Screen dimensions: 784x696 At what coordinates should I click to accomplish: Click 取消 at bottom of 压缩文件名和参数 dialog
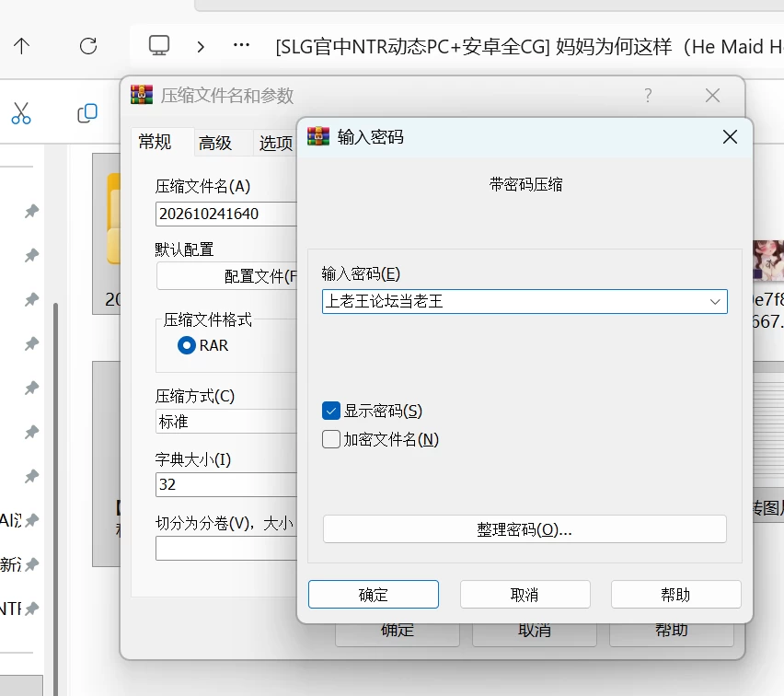click(535, 633)
